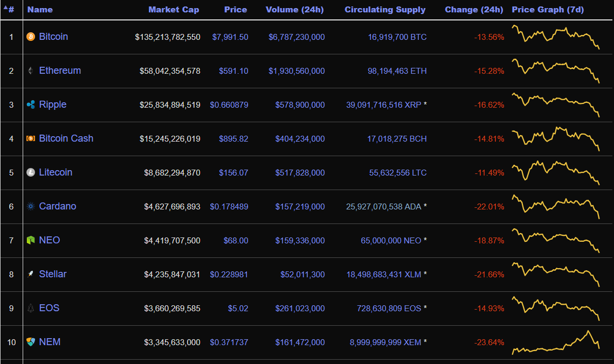Sort by the Market Cap column header
Viewport: 614px width, 364px height.
[174, 10]
